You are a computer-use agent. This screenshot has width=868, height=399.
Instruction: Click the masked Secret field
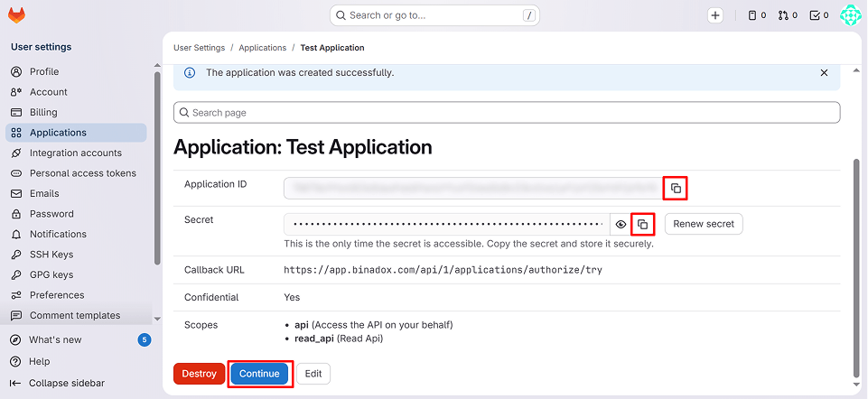click(447, 224)
